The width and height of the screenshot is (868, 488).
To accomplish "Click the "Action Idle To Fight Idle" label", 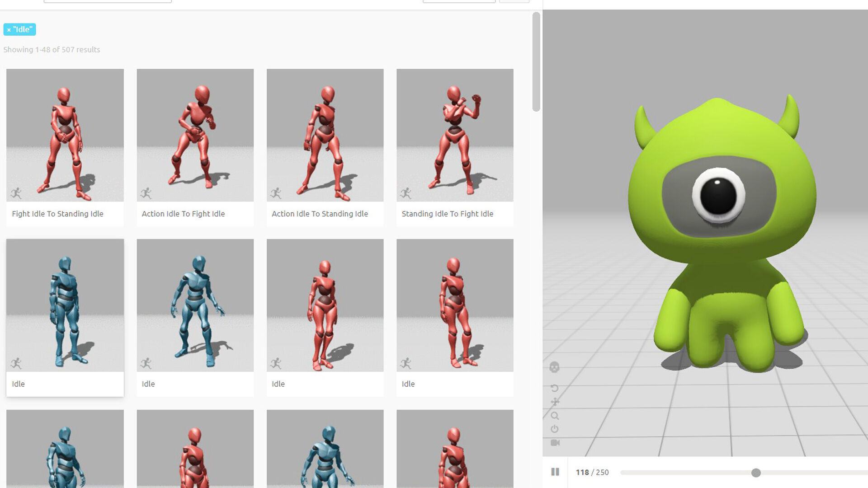I will pos(183,214).
